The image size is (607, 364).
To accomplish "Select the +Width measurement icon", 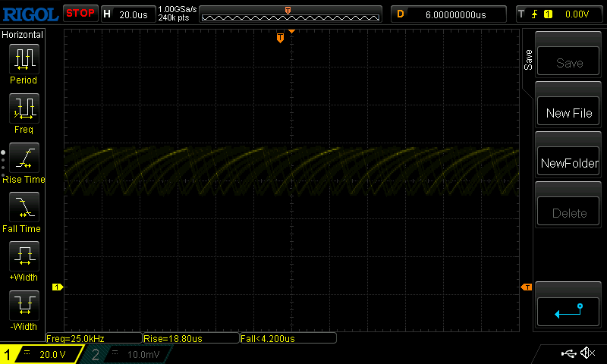I will [24, 257].
